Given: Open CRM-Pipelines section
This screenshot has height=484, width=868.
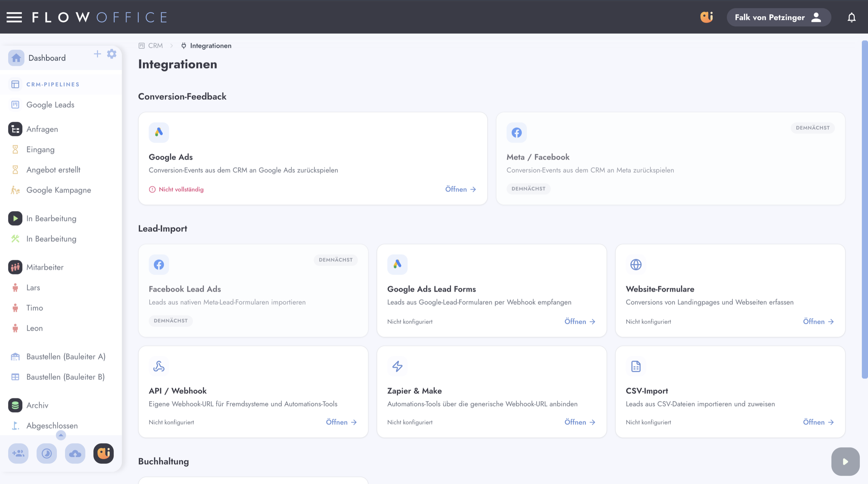Looking at the screenshot, I should pyautogui.click(x=53, y=84).
